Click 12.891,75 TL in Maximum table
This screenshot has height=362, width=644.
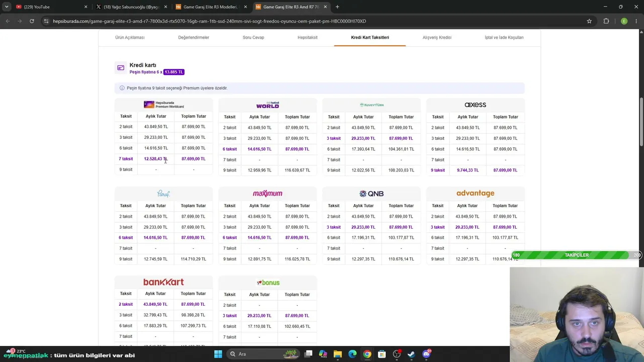[x=260, y=259]
